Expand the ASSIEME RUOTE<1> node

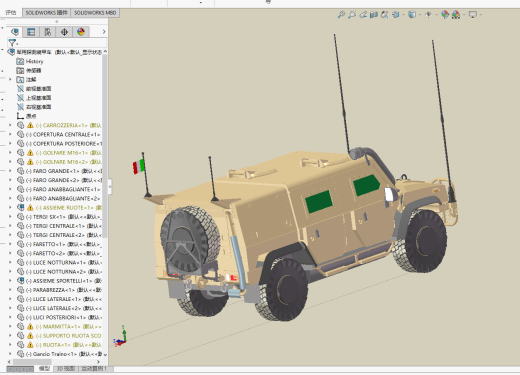(x=10, y=208)
